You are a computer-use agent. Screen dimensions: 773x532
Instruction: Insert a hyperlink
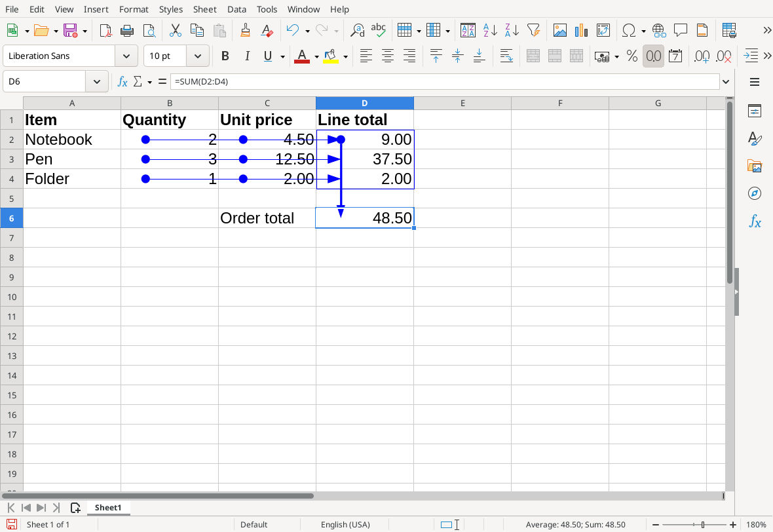(x=659, y=31)
